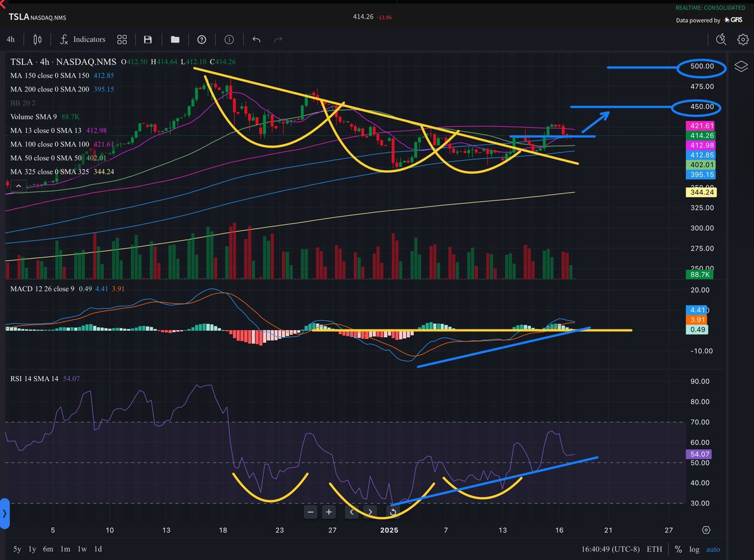Toggle percent scale on price axis

678,549
